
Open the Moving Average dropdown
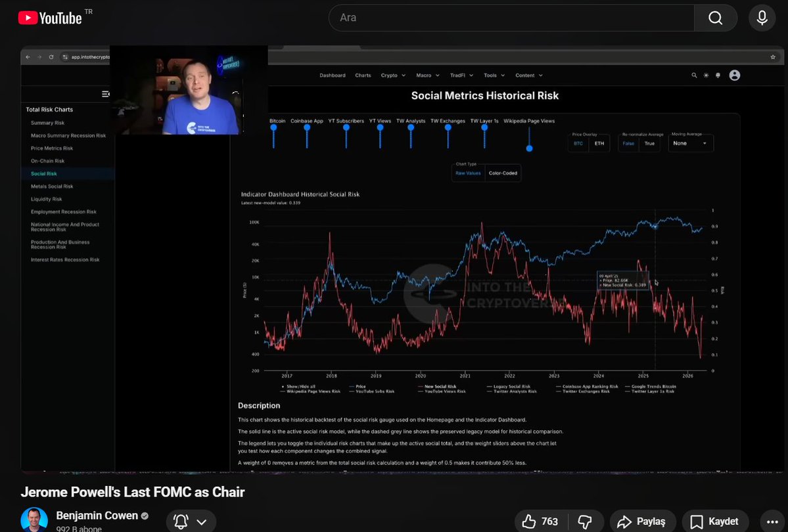click(690, 144)
